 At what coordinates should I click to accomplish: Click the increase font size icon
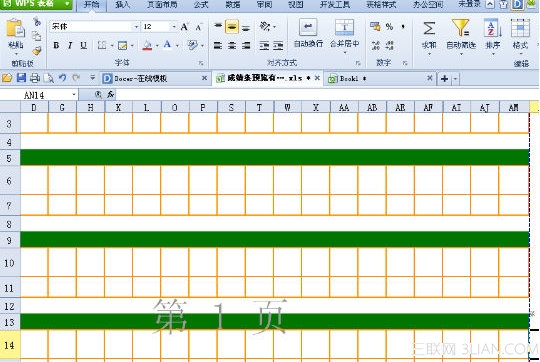pos(184,27)
